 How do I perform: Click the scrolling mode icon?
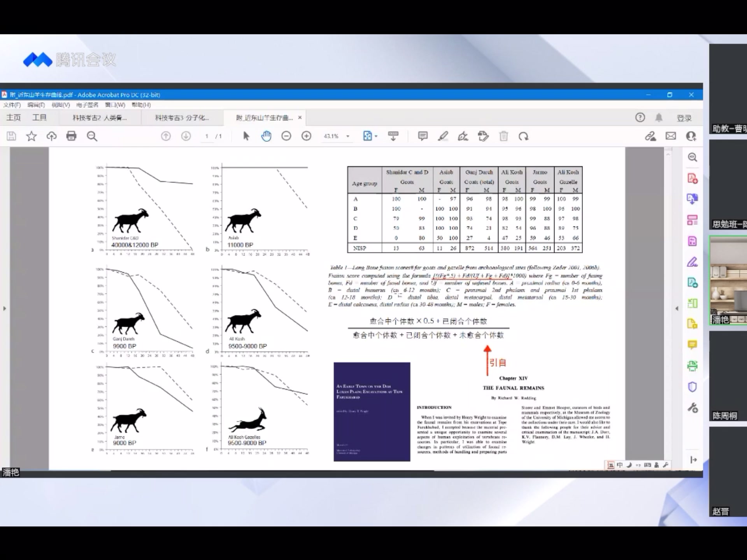(393, 136)
